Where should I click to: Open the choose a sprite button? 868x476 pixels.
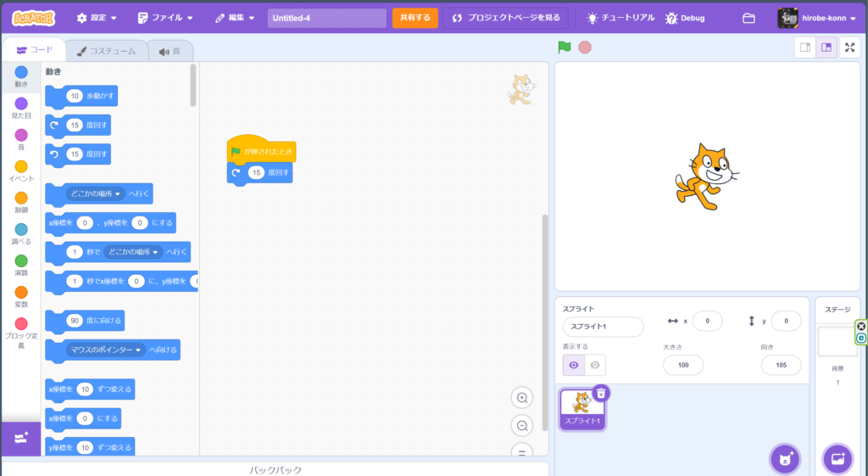click(785, 459)
